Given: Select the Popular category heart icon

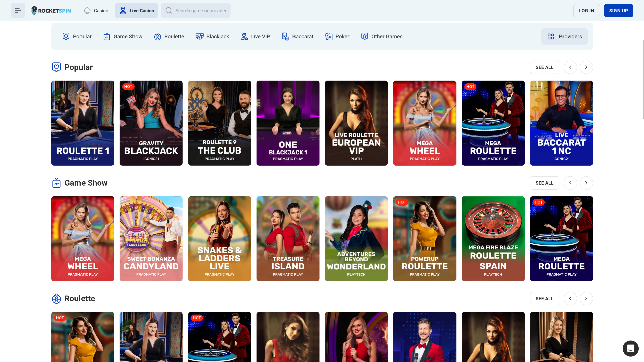Looking at the screenshot, I should tap(66, 36).
